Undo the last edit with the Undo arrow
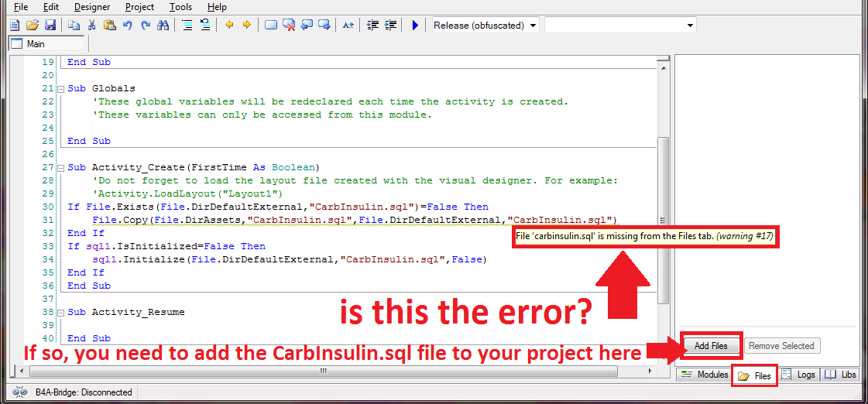This screenshot has width=868, height=404. click(128, 25)
